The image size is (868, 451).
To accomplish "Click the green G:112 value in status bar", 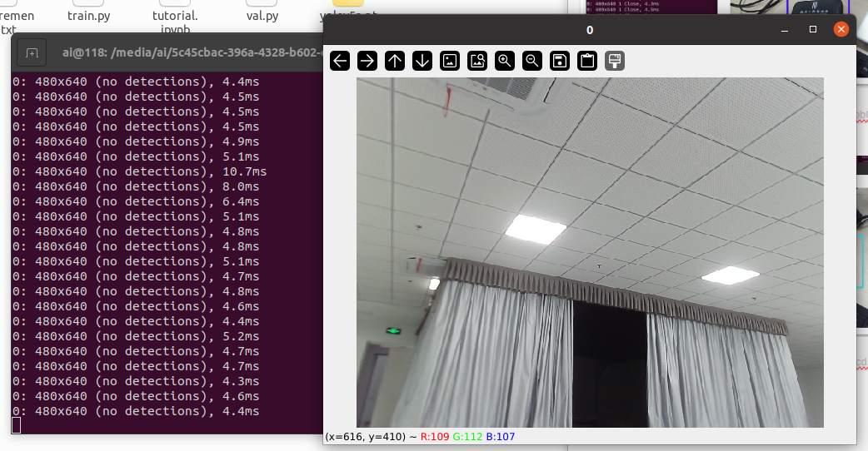I will coord(468,437).
